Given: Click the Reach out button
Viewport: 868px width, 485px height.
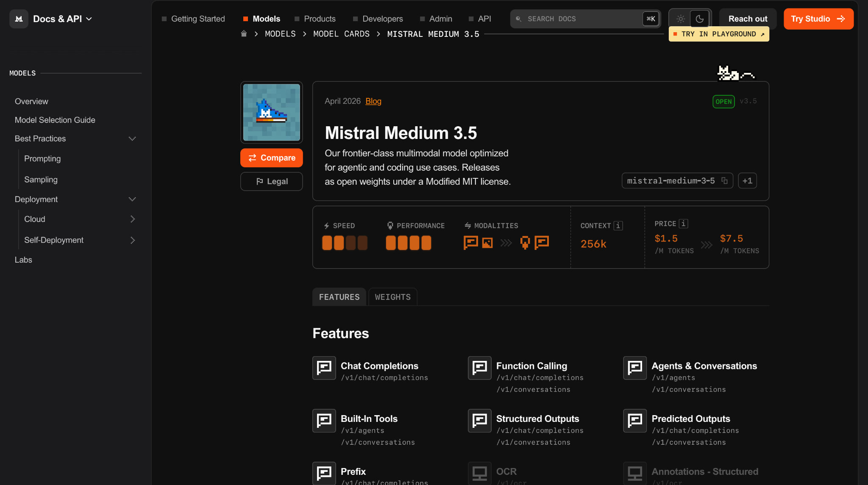Looking at the screenshot, I should click(748, 19).
